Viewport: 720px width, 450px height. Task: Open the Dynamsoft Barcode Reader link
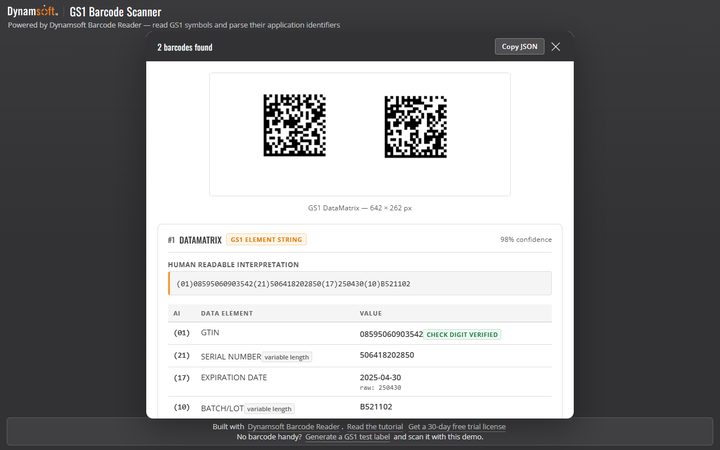click(293, 427)
